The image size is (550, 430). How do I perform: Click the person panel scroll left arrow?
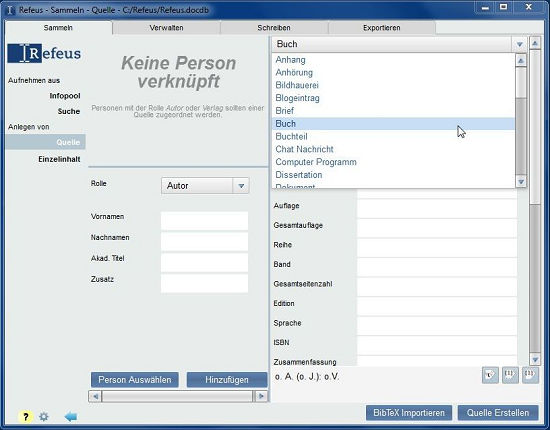click(95, 396)
